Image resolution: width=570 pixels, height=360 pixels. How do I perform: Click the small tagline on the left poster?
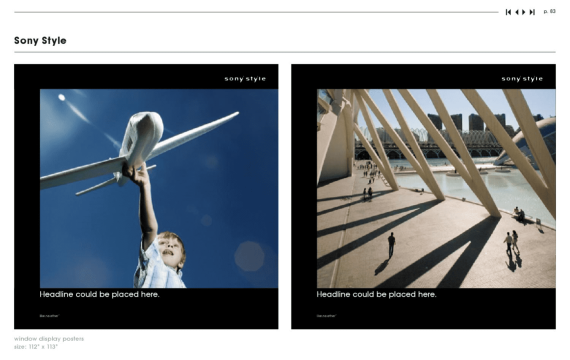coord(49,316)
